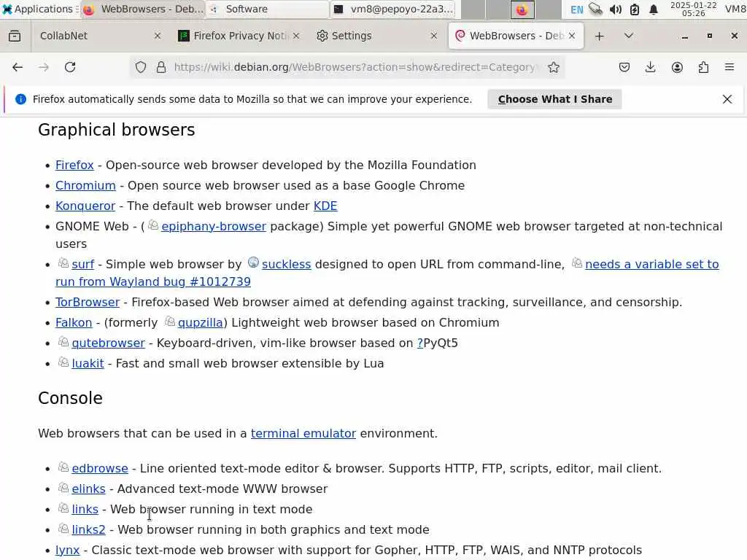
Task: Open the epiphany-browser package link
Action: tap(213, 226)
